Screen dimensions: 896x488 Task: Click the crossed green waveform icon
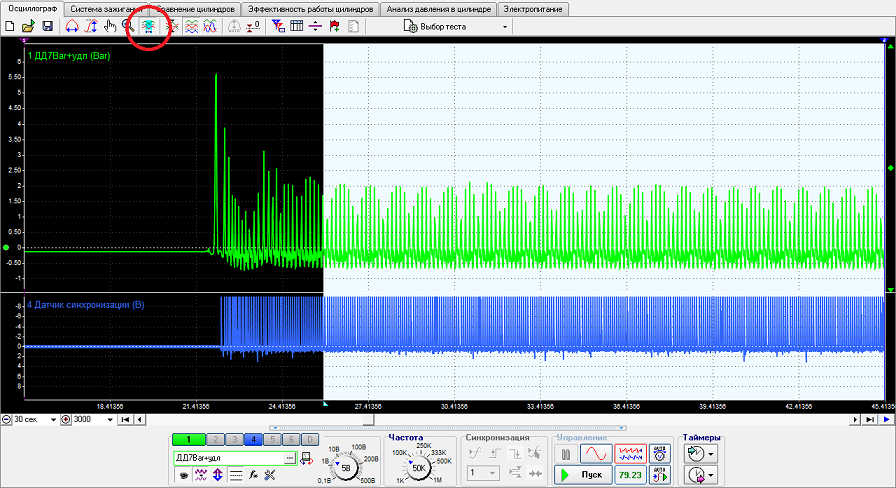(172, 26)
